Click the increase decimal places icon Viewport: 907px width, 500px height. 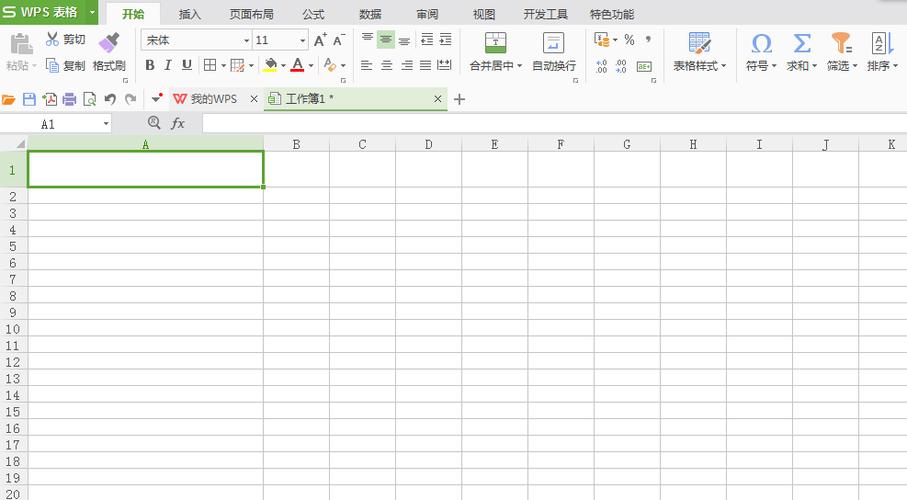coord(602,66)
